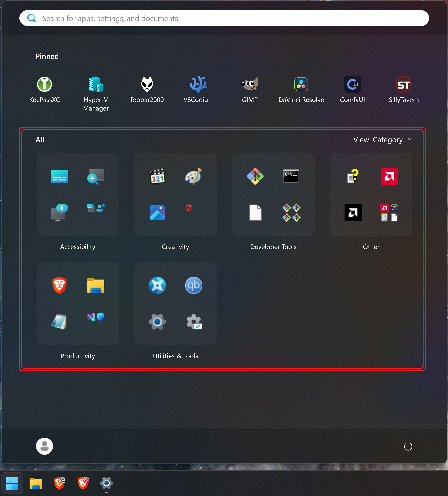Open Magnifier in Accessibility group
The image size is (448, 496).
point(96,176)
